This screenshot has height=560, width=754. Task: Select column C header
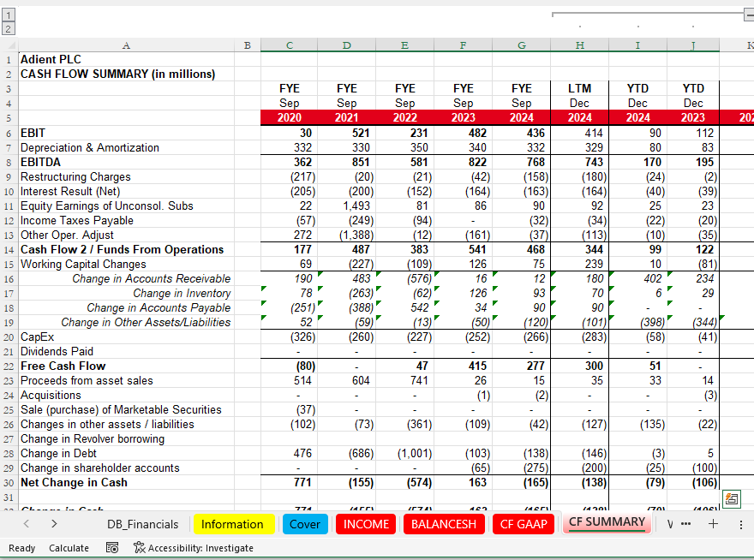[x=289, y=45]
